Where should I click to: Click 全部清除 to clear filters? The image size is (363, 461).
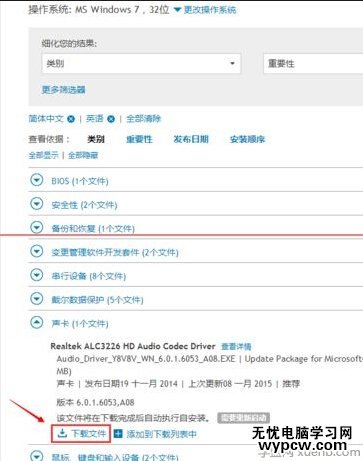tap(143, 118)
